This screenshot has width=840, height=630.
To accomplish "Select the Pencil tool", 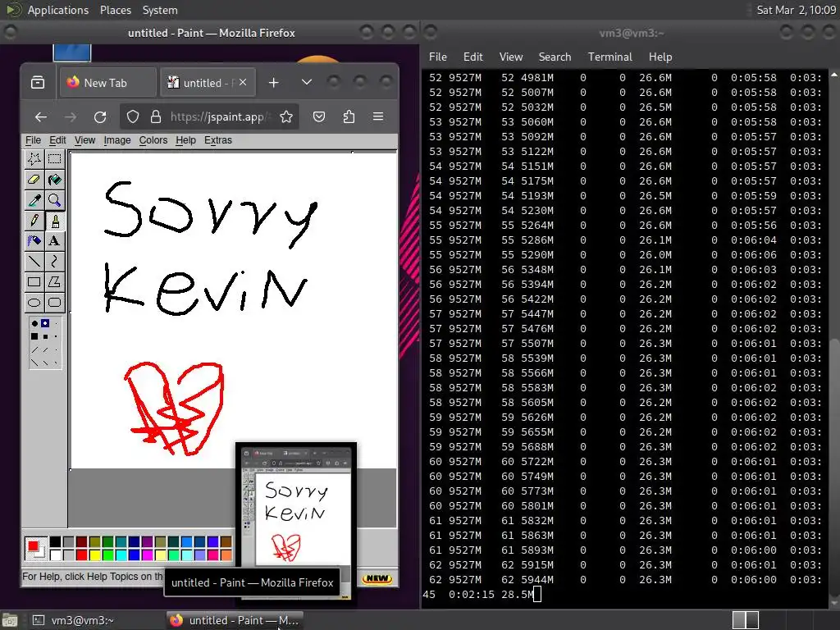I will click(x=34, y=221).
